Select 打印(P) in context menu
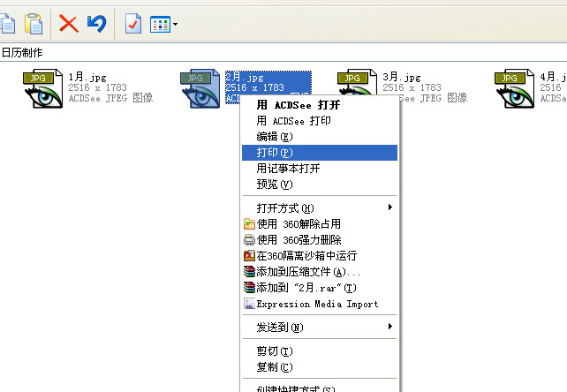The height and width of the screenshot is (392, 567). coord(320,153)
